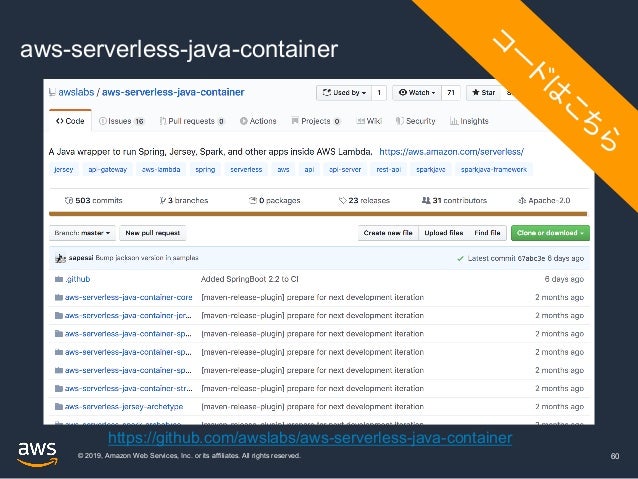The width and height of the screenshot is (638, 479).
Task: Open the .github folder
Action: tap(77, 279)
